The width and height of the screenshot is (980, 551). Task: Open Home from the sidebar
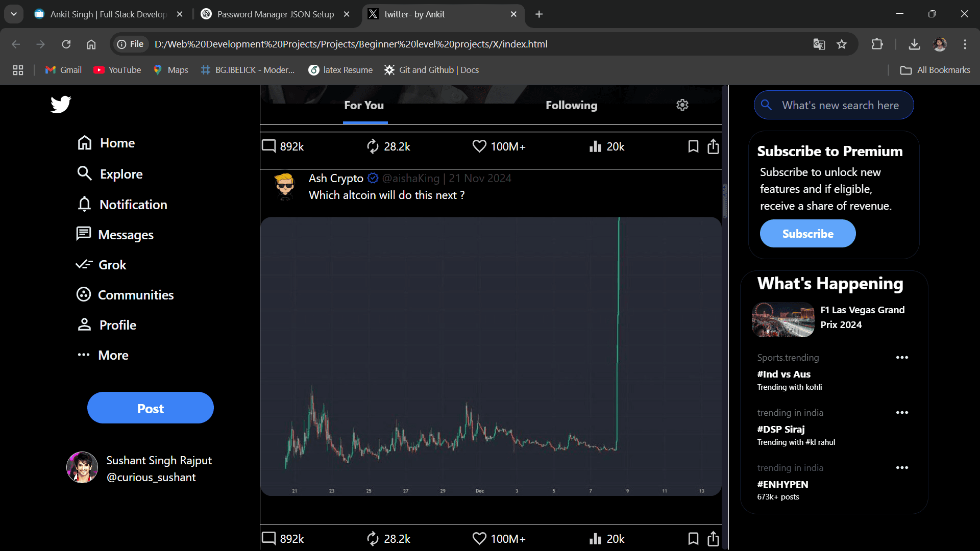click(106, 143)
